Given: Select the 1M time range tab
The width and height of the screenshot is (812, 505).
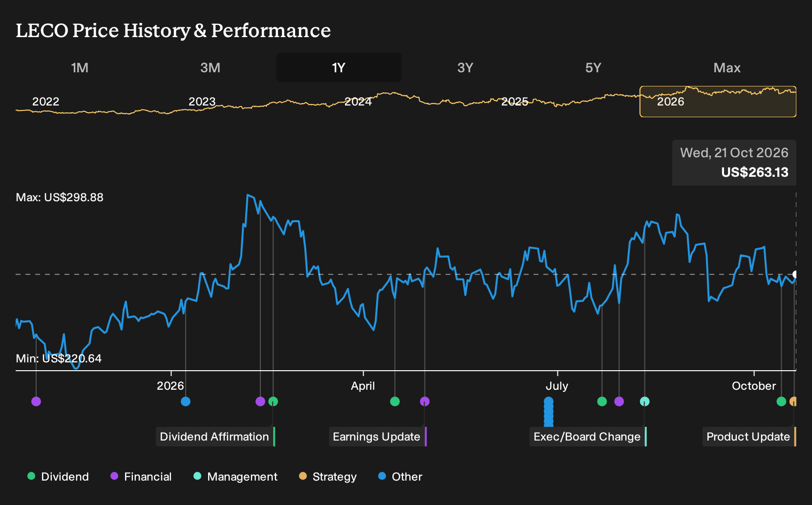Looking at the screenshot, I should click(80, 67).
